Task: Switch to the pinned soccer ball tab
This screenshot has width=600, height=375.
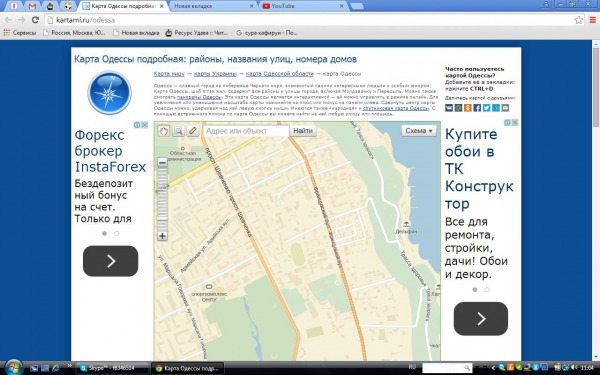Action: 68,6
